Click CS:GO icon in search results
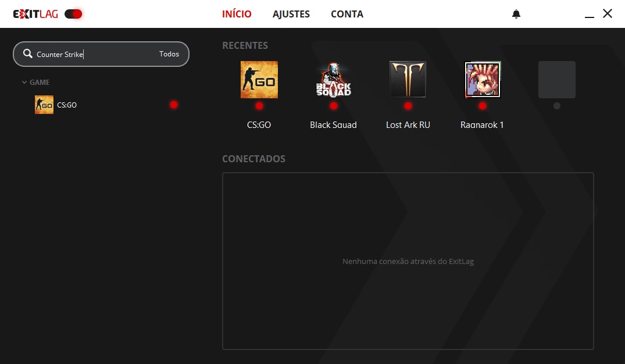The image size is (625, 364). [x=44, y=105]
